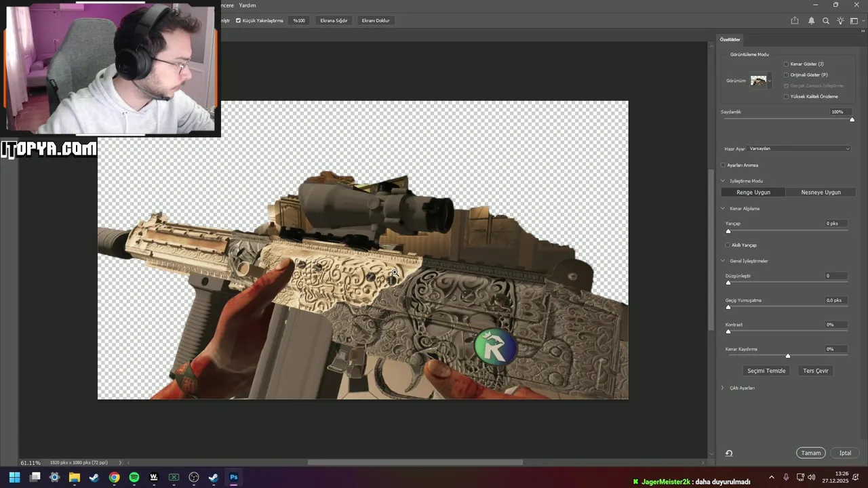Open the Photoshop taskbar icon
Screen dimensions: 868x488
[x=234, y=477]
